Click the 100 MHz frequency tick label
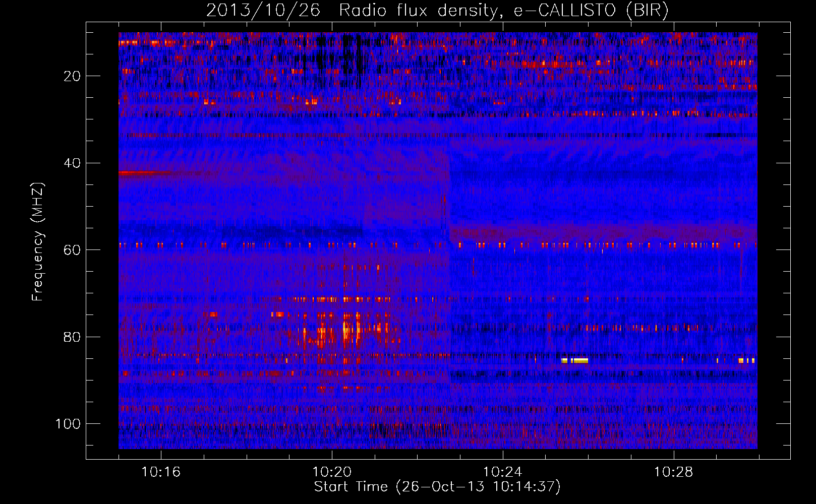The image size is (816, 504). click(x=68, y=424)
